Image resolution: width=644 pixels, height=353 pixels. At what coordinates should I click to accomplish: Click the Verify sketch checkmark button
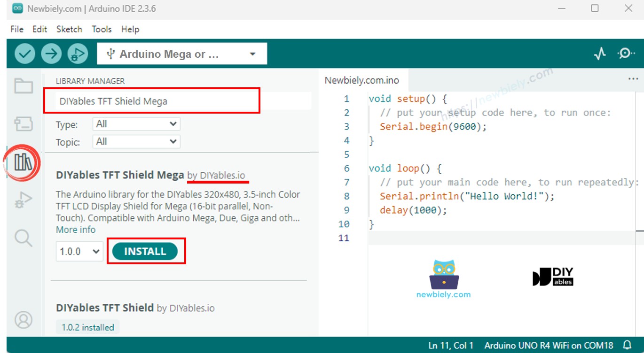[25, 54]
